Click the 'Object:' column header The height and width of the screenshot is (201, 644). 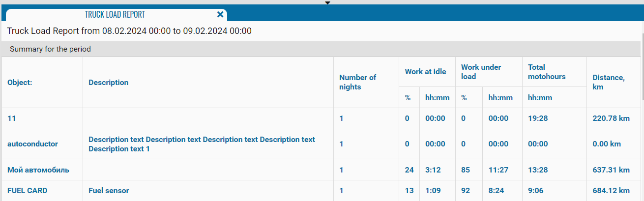click(x=20, y=83)
